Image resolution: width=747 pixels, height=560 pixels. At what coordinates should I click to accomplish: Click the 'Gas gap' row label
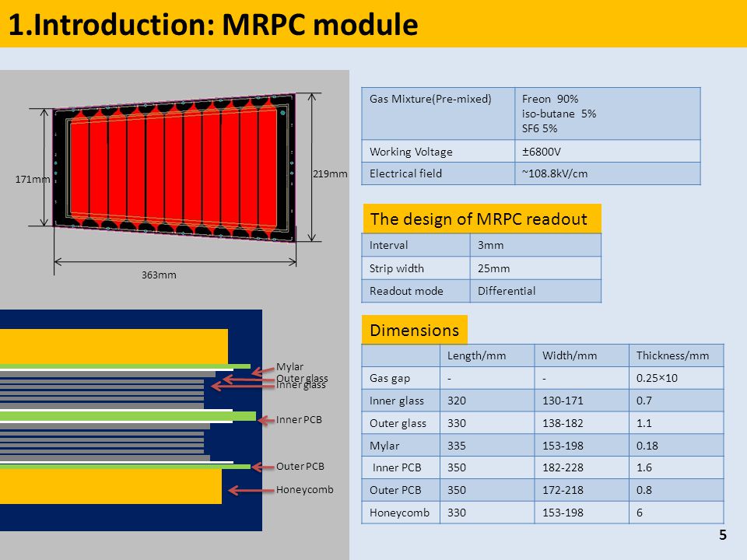[x=390, y=378]
